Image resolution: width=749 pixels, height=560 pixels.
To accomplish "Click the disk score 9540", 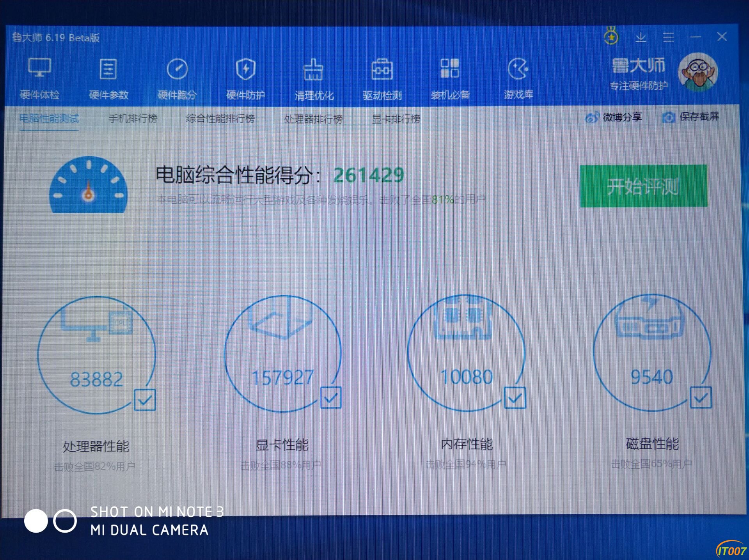I will [652, 377].
